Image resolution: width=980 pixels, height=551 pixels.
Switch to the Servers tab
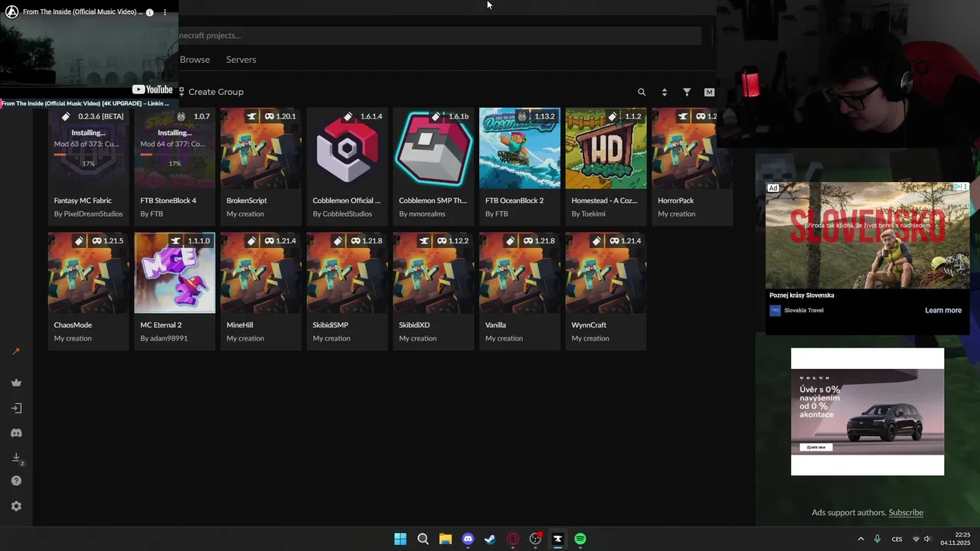point(241,60)
